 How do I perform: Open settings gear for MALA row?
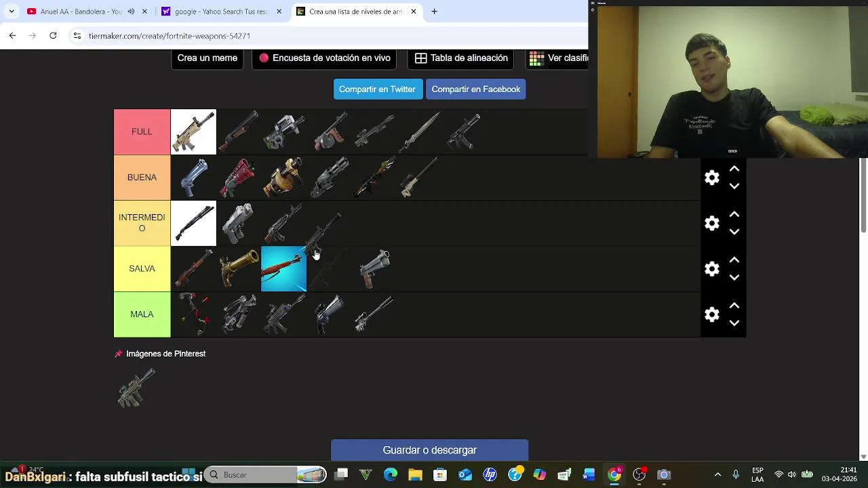(711, 314)
